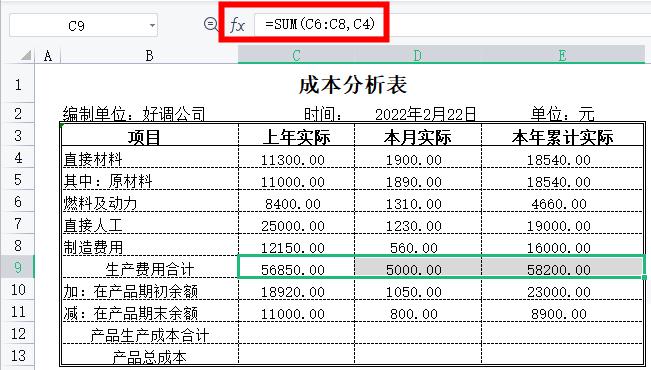Click the zoom magnifier icon beside formula bar
651x370 pixels.
(x=211, y=25)
